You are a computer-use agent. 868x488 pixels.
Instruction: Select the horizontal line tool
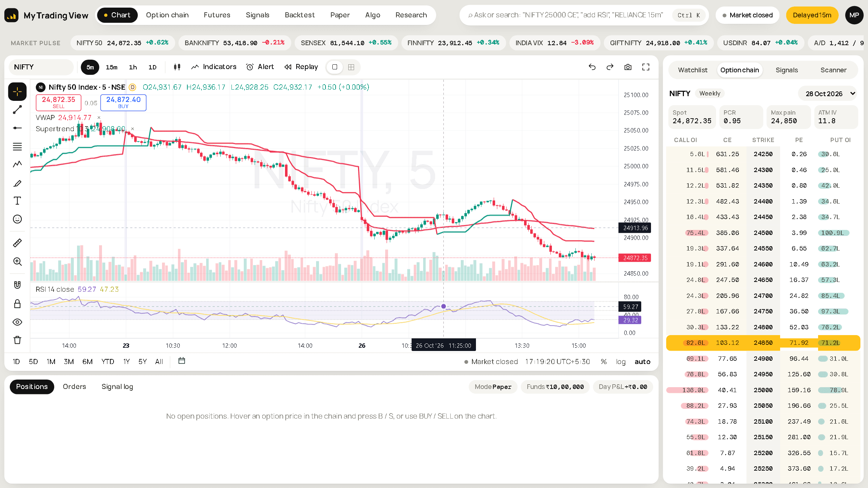click(17, 128)
